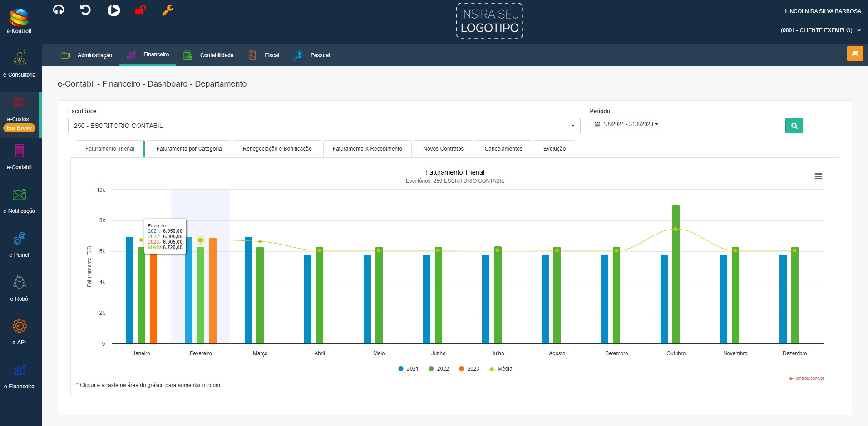This screenshot has width=868, height=426.
Task: Click the tall green Outubro bar
Action: [676, 281]
